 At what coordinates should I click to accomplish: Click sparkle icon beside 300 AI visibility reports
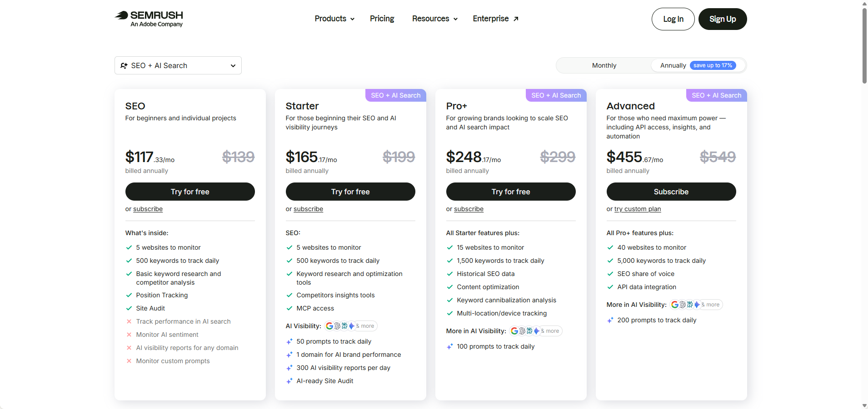click(289, 368)
